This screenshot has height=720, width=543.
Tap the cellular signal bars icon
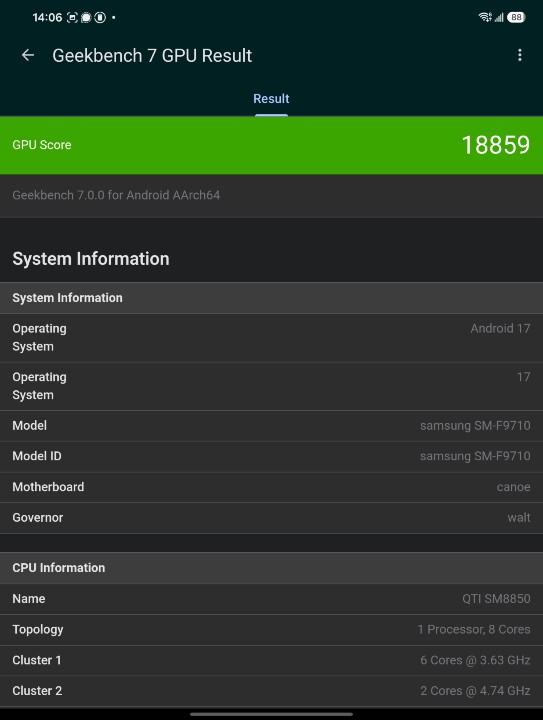pos(499,17)
